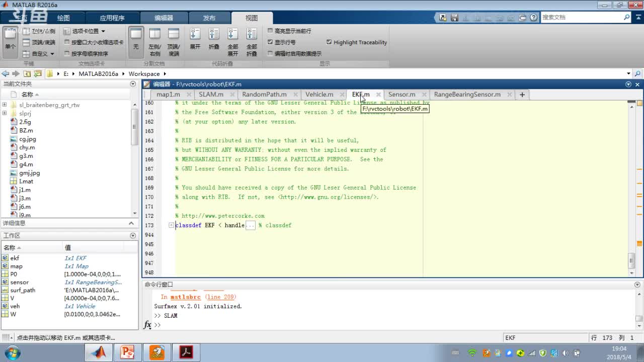The image size is (644, 362).
Task: Click the new shortcut icon in quick access toolbar
Action: click(443, 17)
